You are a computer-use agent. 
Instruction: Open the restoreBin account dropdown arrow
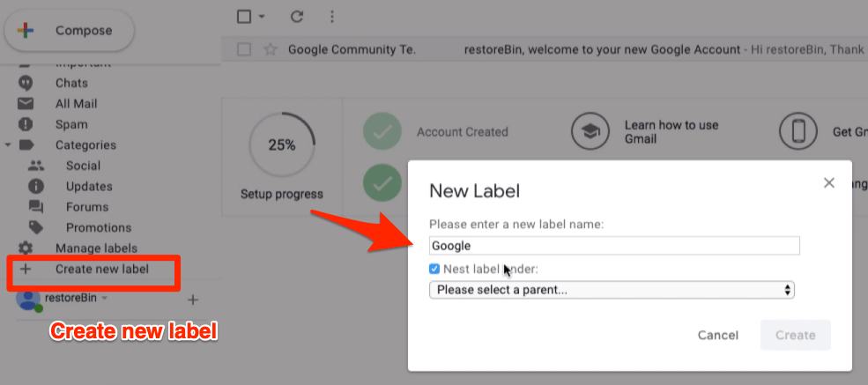click(x=104, y=298)
